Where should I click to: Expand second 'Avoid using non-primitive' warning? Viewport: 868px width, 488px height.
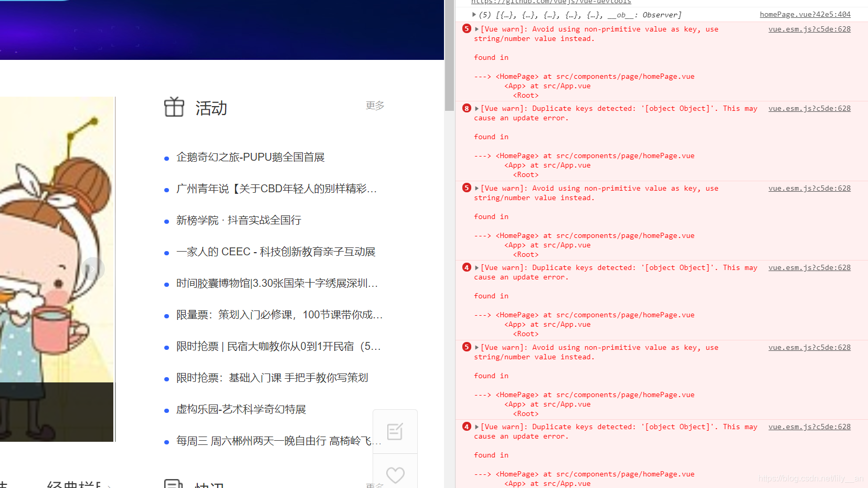tap(477, 188)
